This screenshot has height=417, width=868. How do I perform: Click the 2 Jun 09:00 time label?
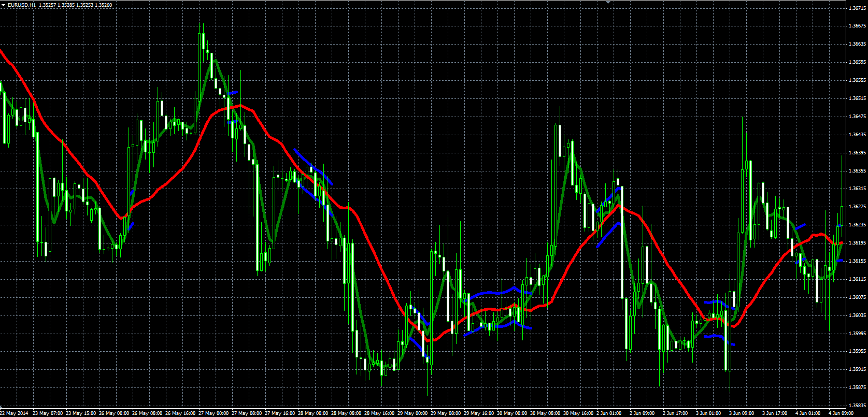643,413
